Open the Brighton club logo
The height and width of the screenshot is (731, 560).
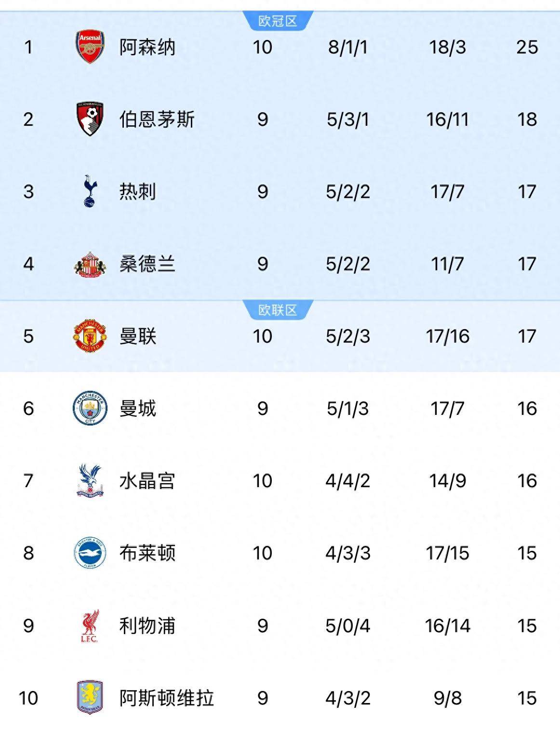click(x=89, y=553)
